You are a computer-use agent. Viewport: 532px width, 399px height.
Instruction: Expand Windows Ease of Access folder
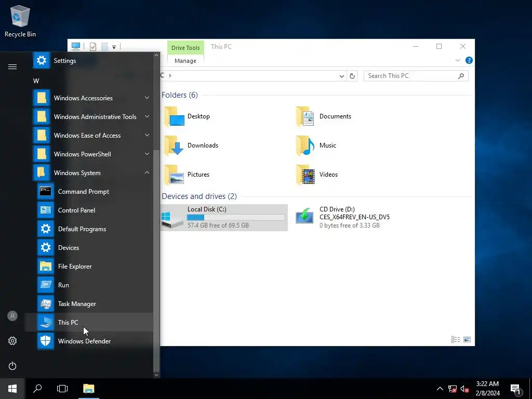89,135
